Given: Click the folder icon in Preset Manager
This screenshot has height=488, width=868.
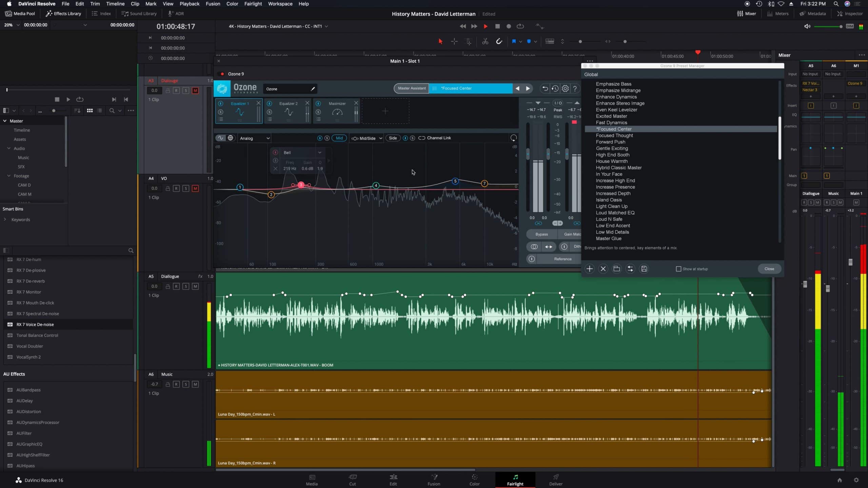Looking at the screenshot, I should 617,269.
